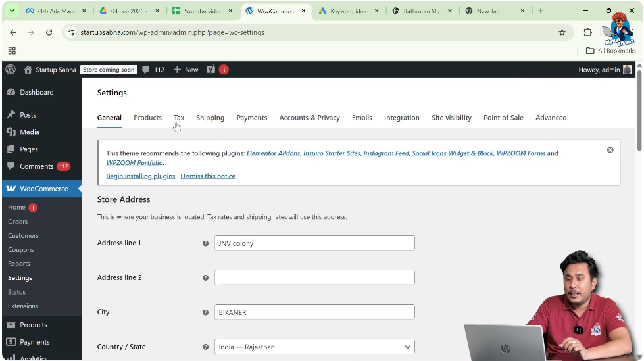The width and height of the screenshot is (644, 361).
Task: Click the WordPress logo in admin bar
Action: 11,70
